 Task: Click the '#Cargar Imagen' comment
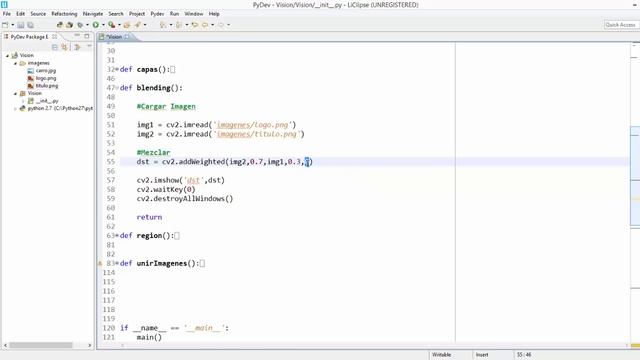tap(166, 107)
